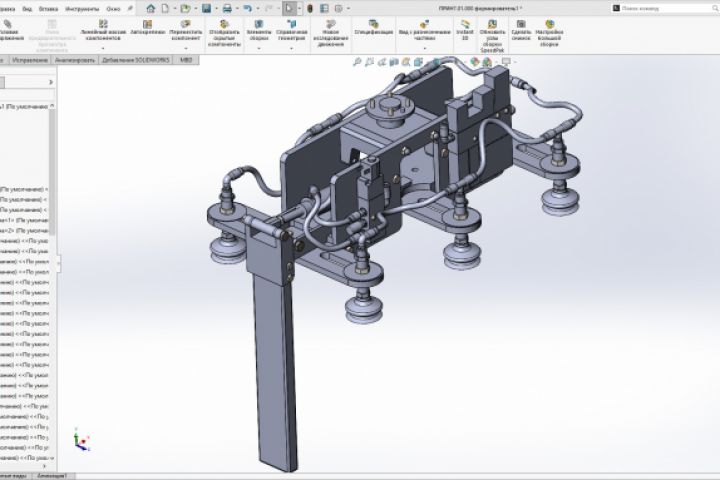
Task: Click Zoom to Area in the view toolbar
Action: [x=369, y=62]
